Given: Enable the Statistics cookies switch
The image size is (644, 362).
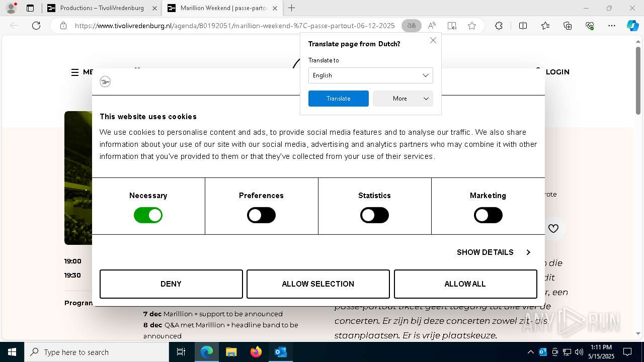Looking at the screenshot, I should pos(374,215).
